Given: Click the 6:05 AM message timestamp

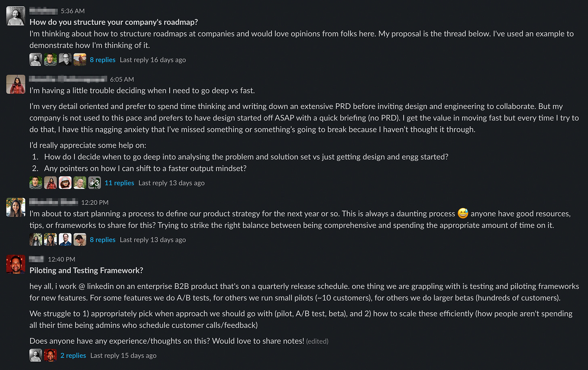Looking at the screenshot, I should point(122,79).
